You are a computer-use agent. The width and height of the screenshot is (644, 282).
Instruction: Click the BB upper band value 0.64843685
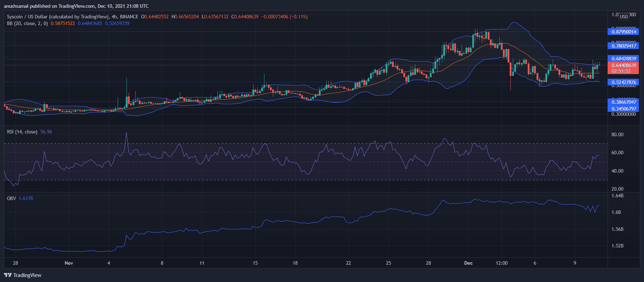coord(90,23)
